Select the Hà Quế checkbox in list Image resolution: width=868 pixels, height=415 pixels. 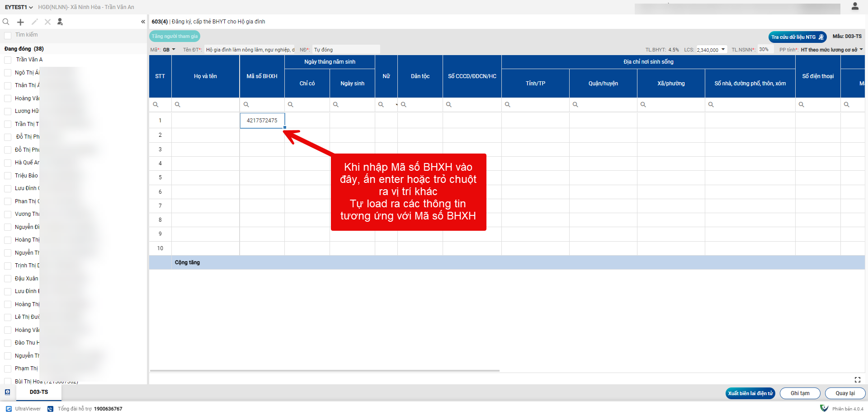tap(8, 163)
